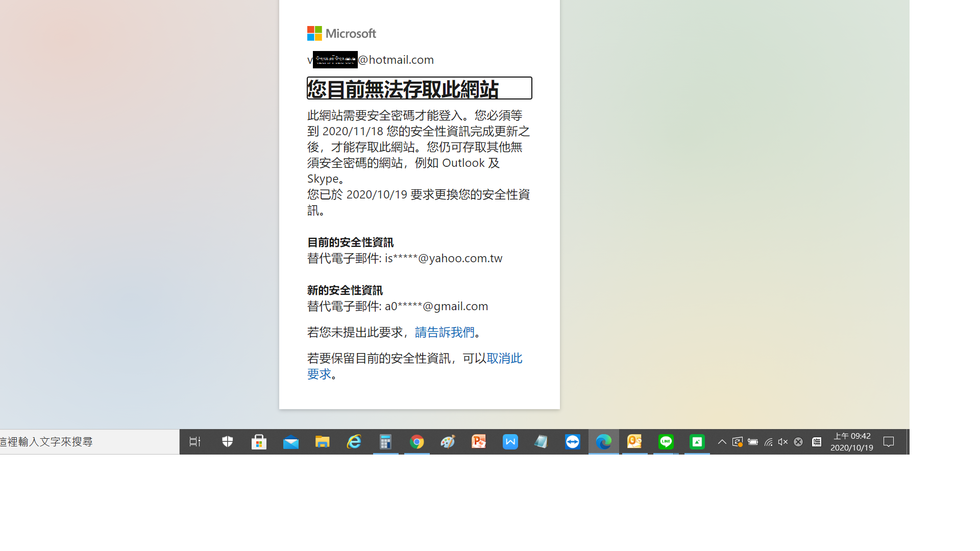Switch to Outlook on the taskbar
980x551 pixels.
(x=634, y=442)
